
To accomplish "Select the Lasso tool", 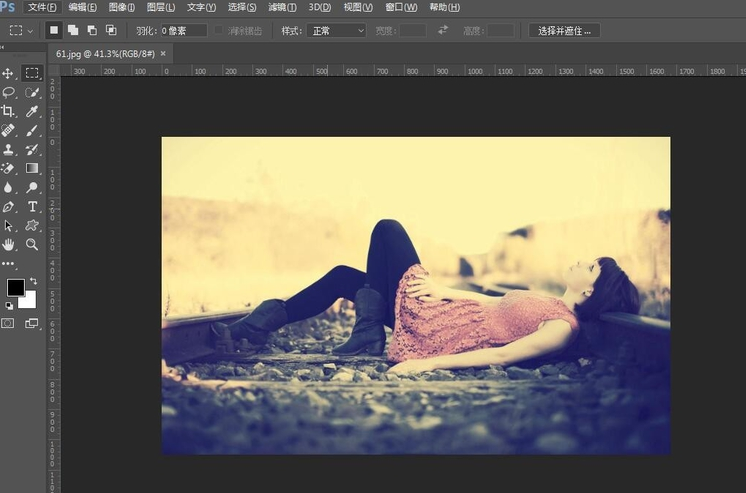I will point(9,92).
